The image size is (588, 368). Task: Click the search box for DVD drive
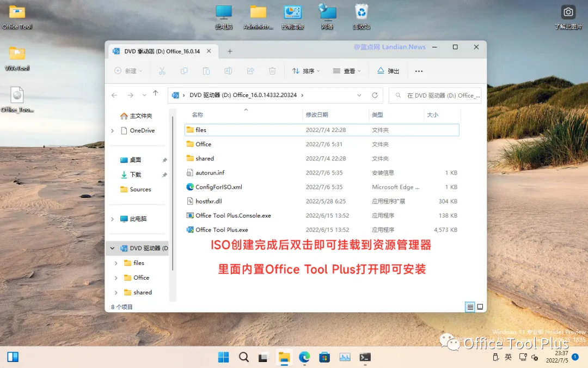click(435, 95)
